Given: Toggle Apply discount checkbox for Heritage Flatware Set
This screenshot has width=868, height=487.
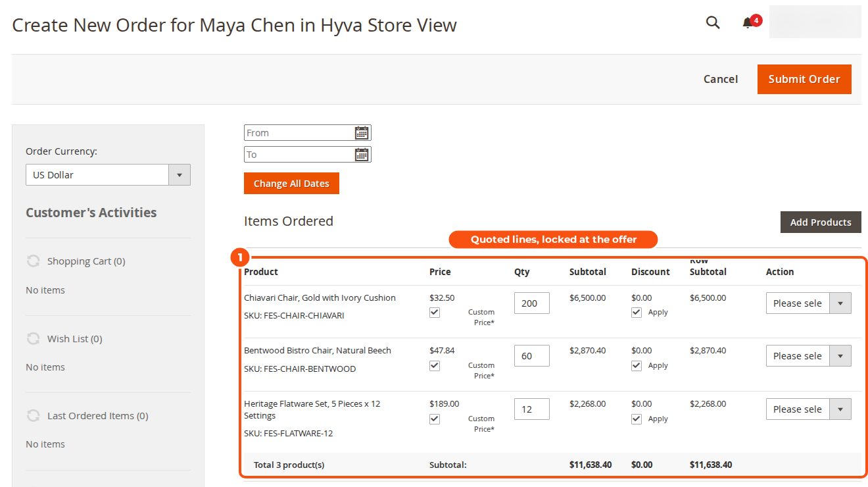Looking at the screenshot, I should tap(637, 419).
